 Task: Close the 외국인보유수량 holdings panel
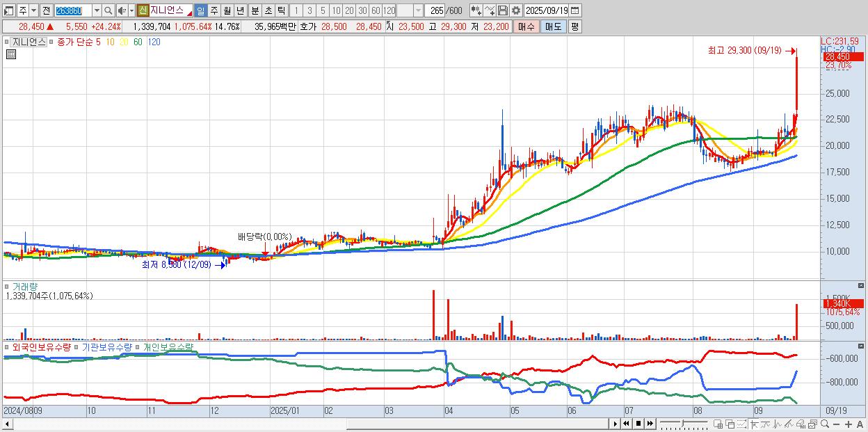(x=862, y=346)
